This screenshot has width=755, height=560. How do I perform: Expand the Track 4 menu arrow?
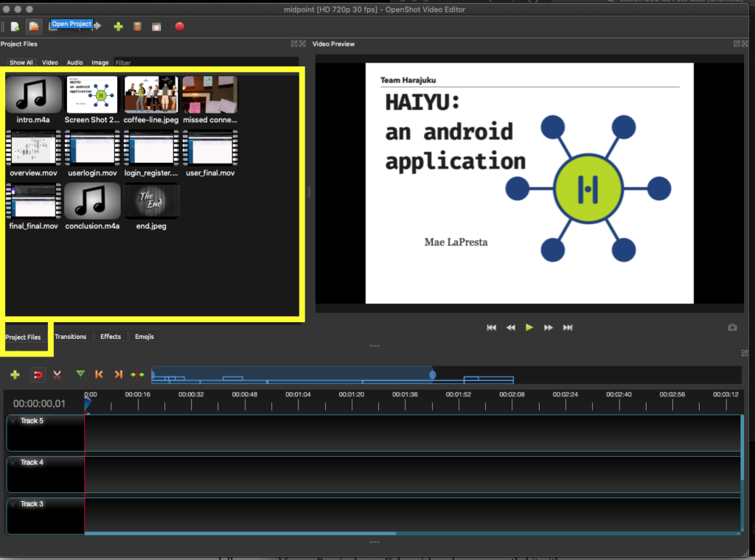13,462
